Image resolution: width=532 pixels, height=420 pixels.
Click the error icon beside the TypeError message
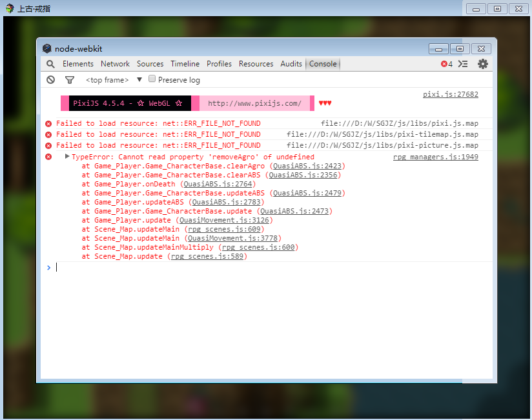pyautogui.click(x=48, y=157)
